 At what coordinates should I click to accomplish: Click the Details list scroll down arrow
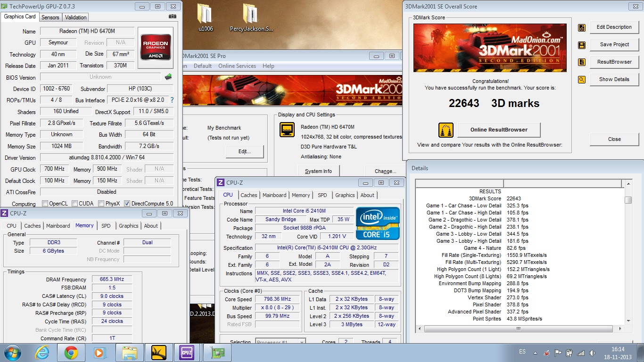(628, 321)
